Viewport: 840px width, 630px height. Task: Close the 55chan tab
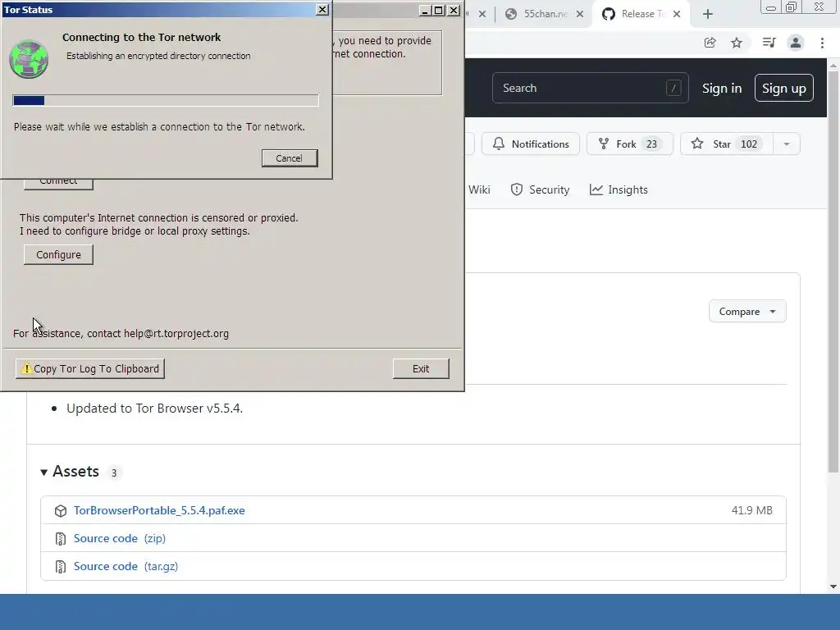coord(580,14)
